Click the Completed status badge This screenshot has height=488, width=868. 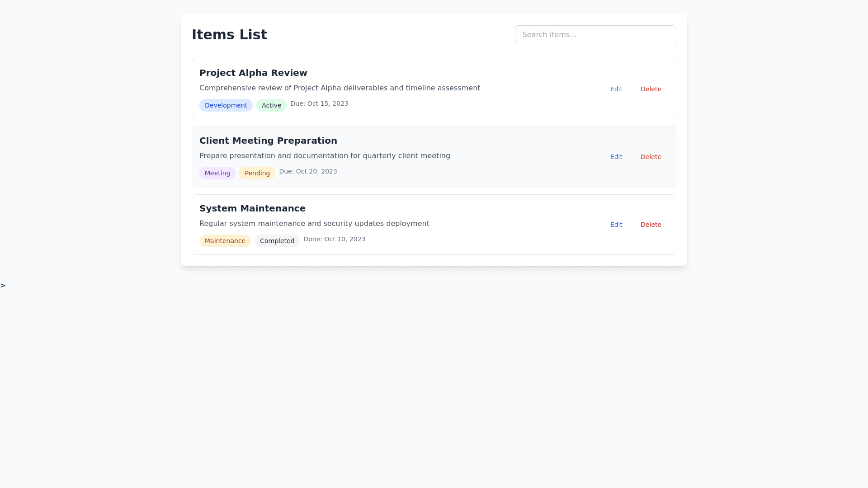click(277, 241)
